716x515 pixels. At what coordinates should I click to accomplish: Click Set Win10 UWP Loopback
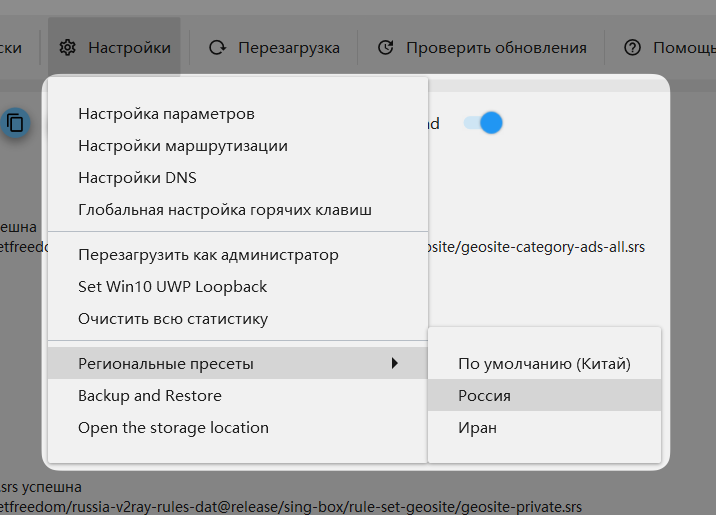tap(173, 287)
